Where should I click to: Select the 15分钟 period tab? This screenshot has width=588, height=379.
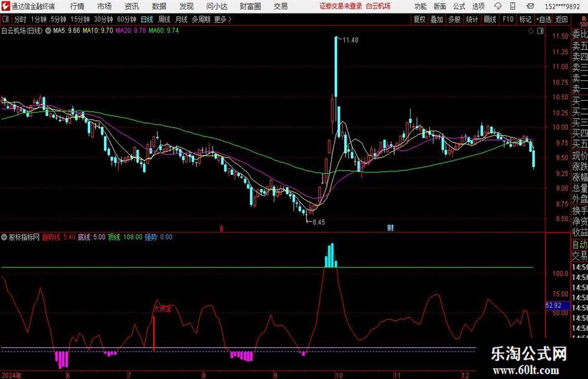tap(80, 19)
